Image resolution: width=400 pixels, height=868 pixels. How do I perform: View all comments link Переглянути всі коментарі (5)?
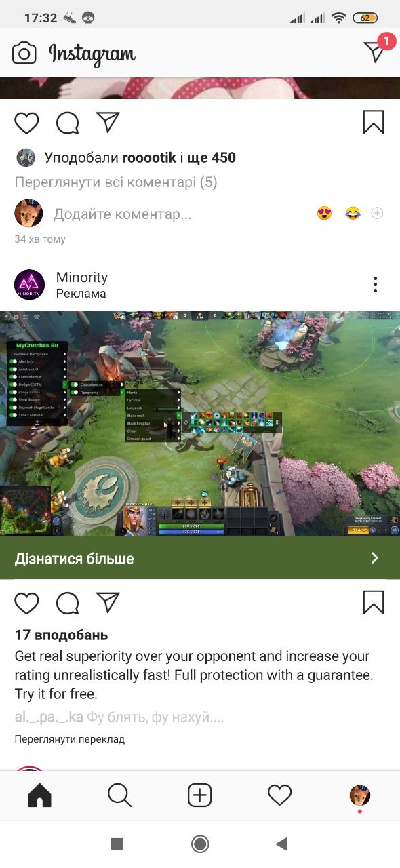116,182
